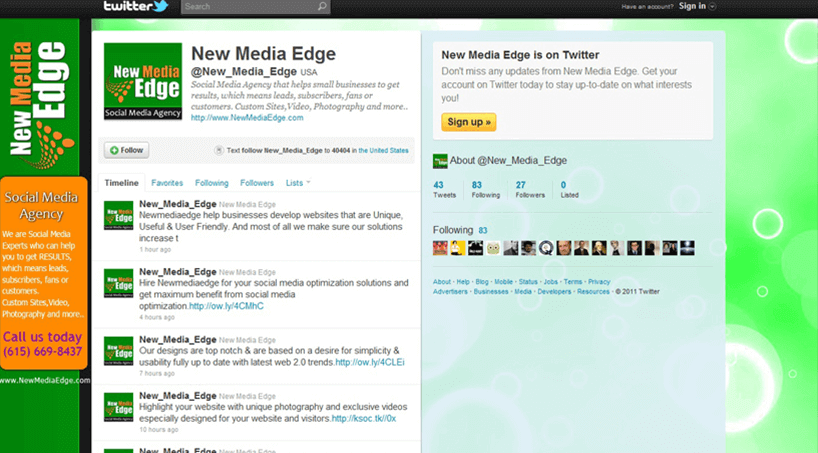
Task: Switch to the Favorites tab
Action: point(167,183)
